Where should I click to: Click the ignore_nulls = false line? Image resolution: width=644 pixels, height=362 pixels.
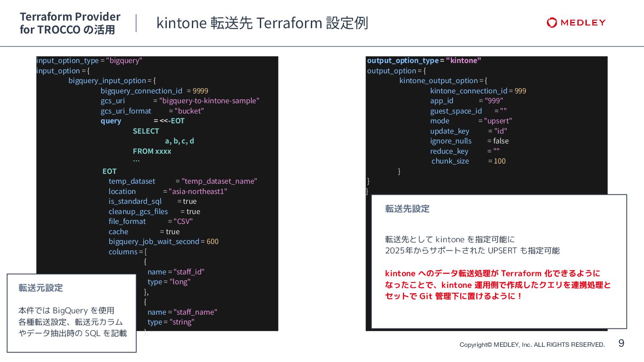[x=470, y=141]
